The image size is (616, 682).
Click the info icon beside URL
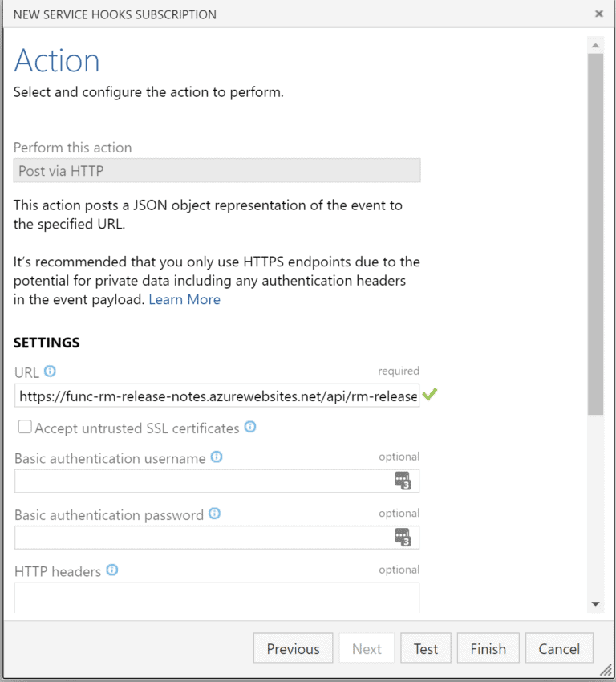(48, 371)
